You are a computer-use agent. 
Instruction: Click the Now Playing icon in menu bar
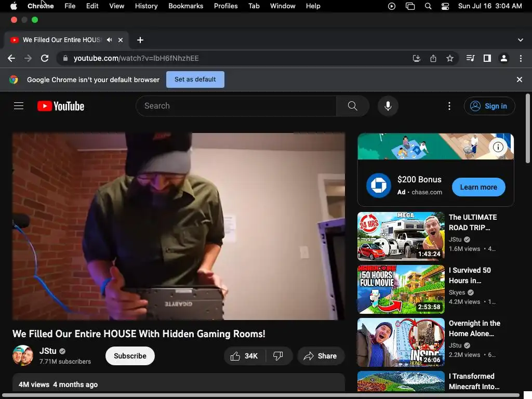(x=392, y=6)
